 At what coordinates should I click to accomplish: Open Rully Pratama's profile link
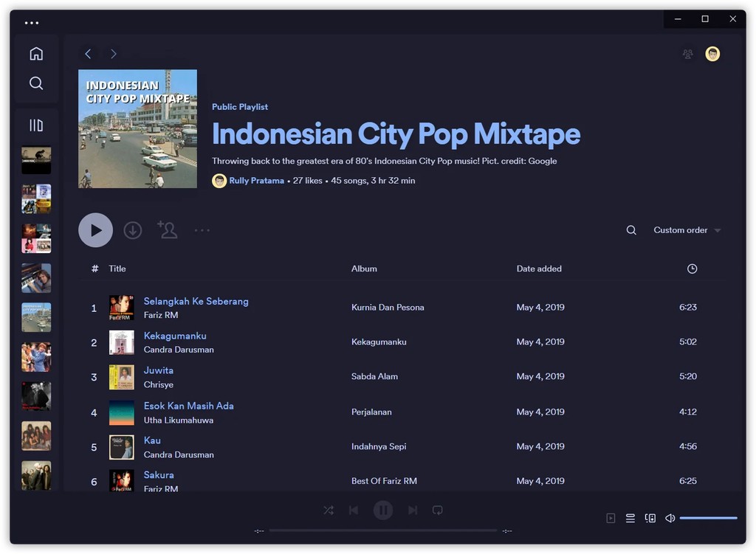(257, 180)
